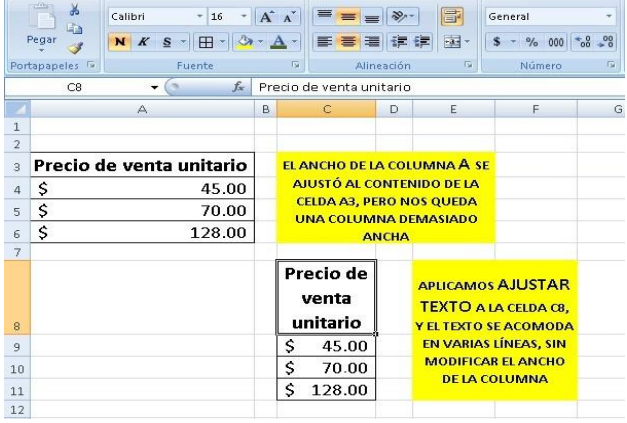The width and height of the screenshot is (627, 423).
Task: Decrease font size with small A button
Action: 289,17
